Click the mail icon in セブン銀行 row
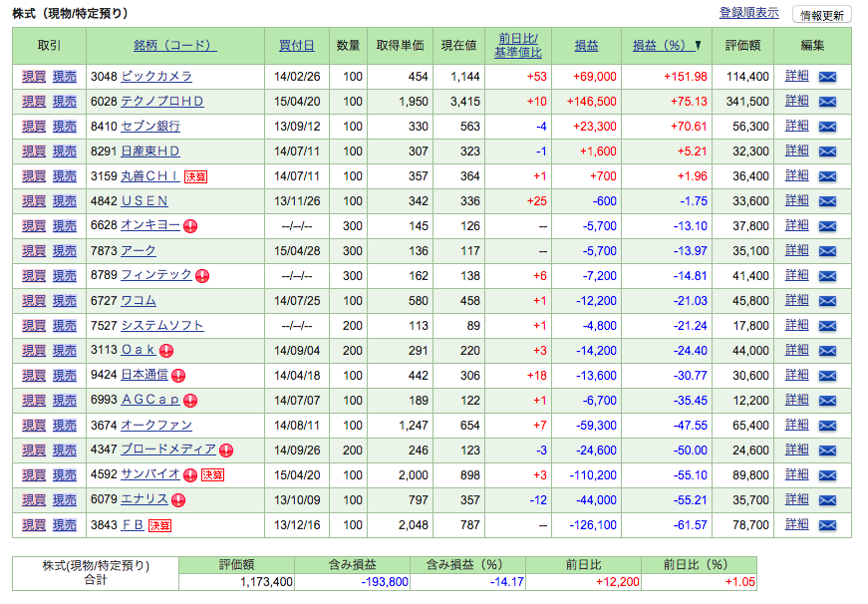868x604 pixels. [827, 127]
